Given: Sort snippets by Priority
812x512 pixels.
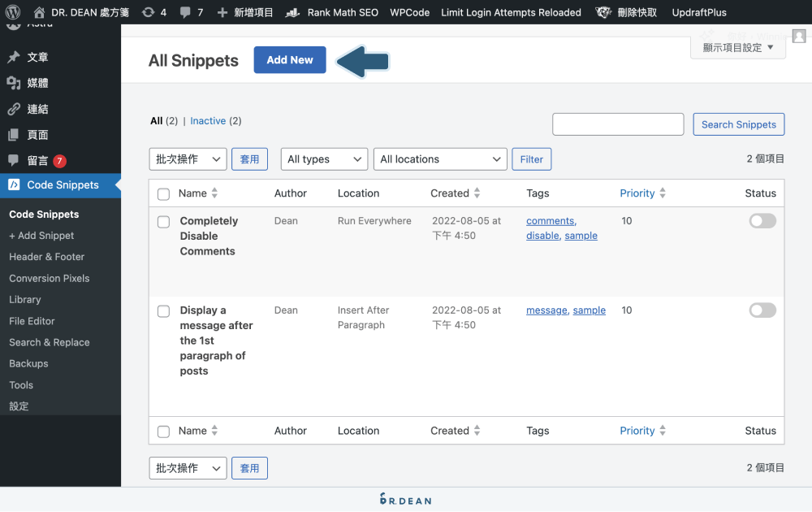Looking at the screenshot, I should 638,193.
